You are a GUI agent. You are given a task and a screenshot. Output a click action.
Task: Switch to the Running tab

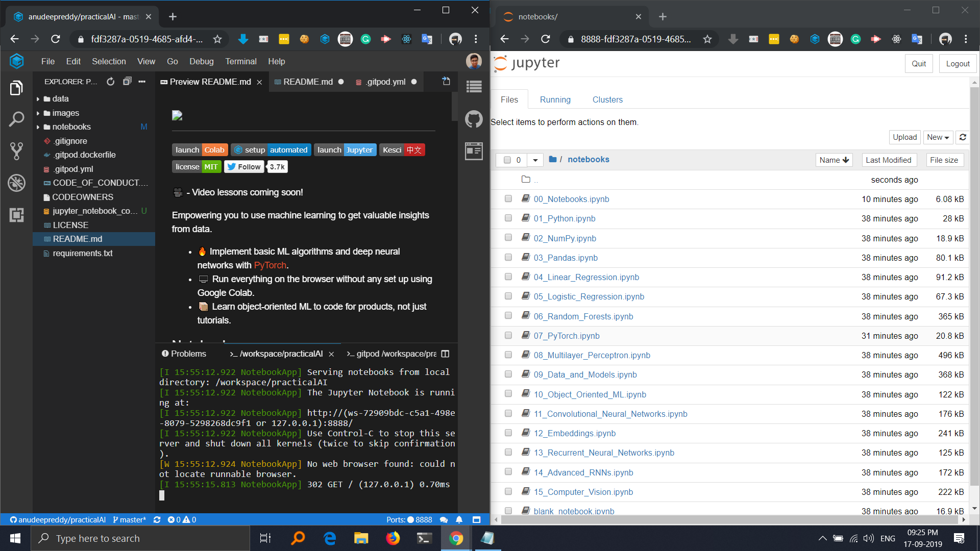pyautogui.click(x=555, y=99)
